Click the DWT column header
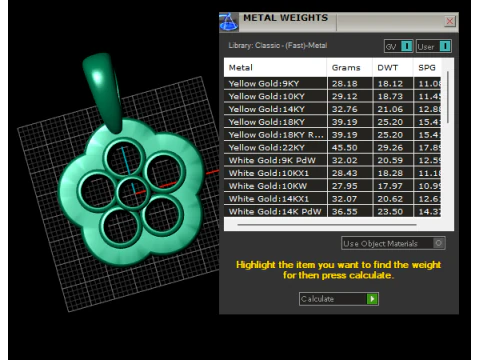 coord(393,68)
